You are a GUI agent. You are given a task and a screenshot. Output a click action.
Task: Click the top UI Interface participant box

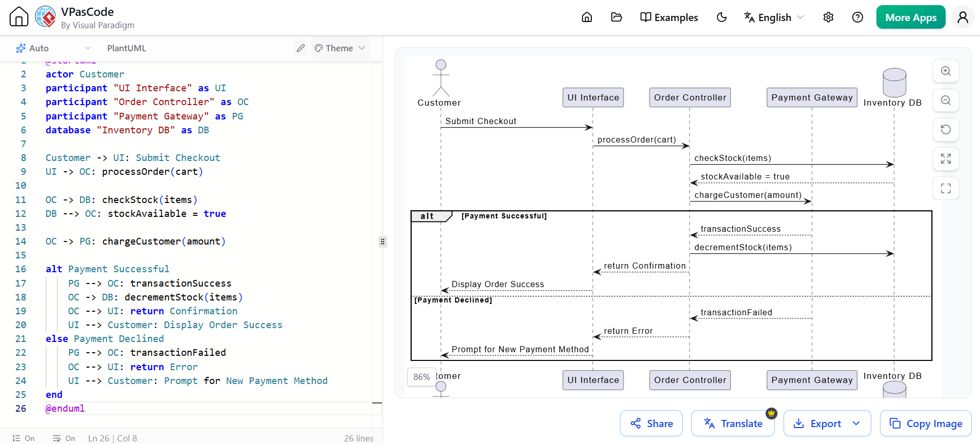593,97
